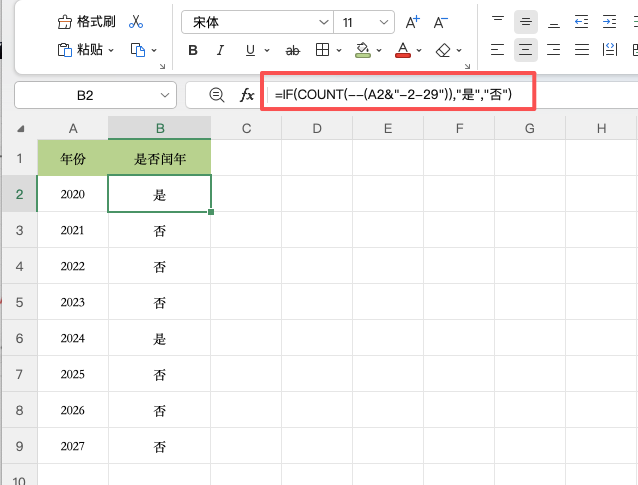Select column G header
Image resolution: width=638 pixels, height=485 pixels.
point(530,129)
